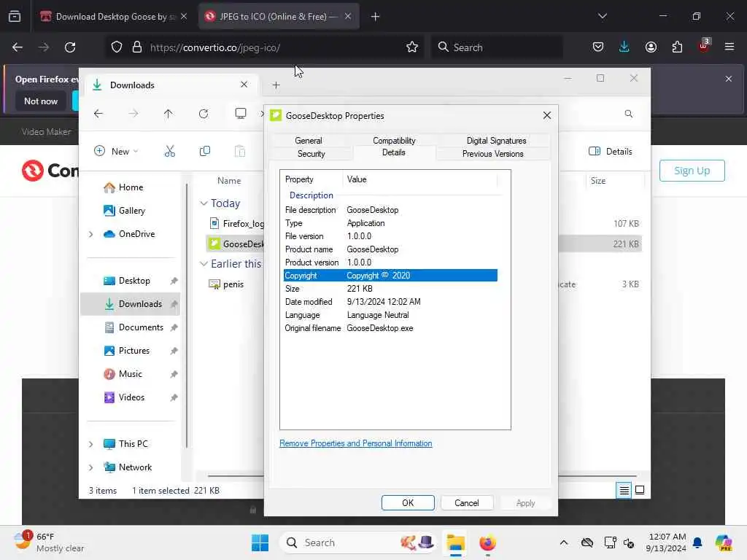This screenshot has height=560, width=747.
Task: List all tabs dropdown arrow
Action: point(602,17)
